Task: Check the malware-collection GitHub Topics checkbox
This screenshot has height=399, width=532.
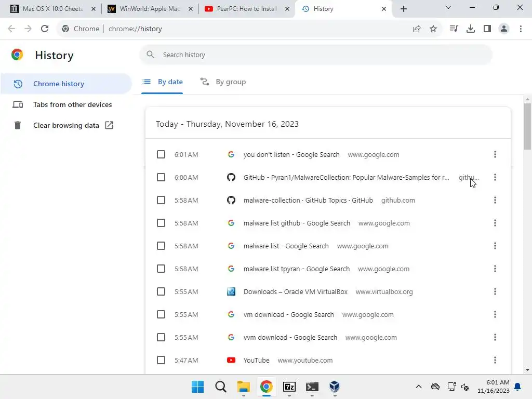Action: [x=161, y=200]
